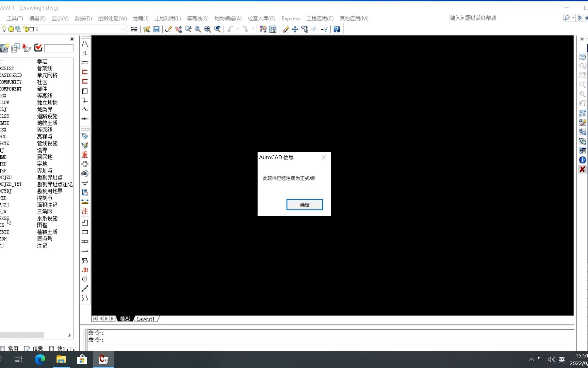Screen dimensions: 588x368
Task: Select the Pan tool on the toolbar
Action: [x=178, y=29]
